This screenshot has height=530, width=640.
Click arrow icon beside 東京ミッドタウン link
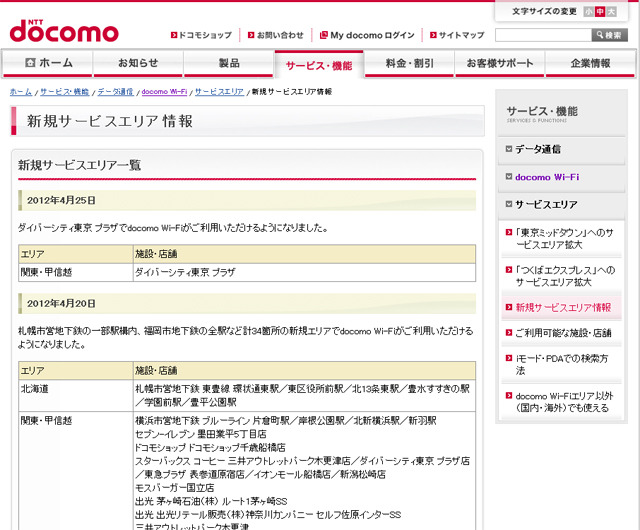tap(509, 232)
